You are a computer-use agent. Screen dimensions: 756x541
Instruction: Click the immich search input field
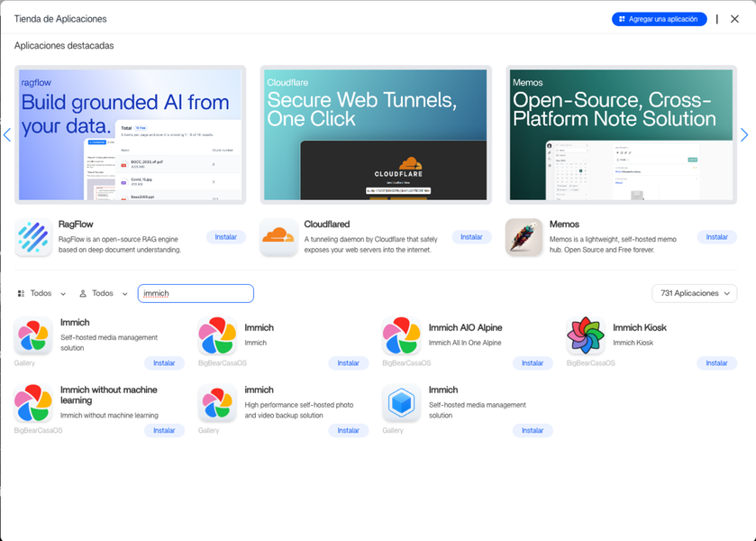[x=196, y=294]
